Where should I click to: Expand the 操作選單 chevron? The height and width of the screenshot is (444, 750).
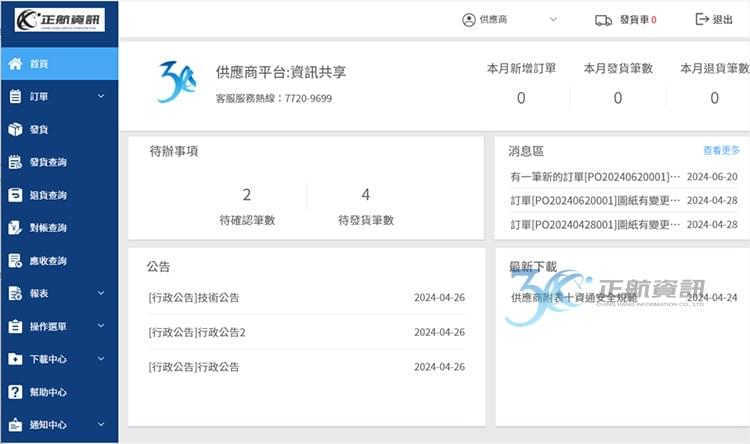(101, 326)
